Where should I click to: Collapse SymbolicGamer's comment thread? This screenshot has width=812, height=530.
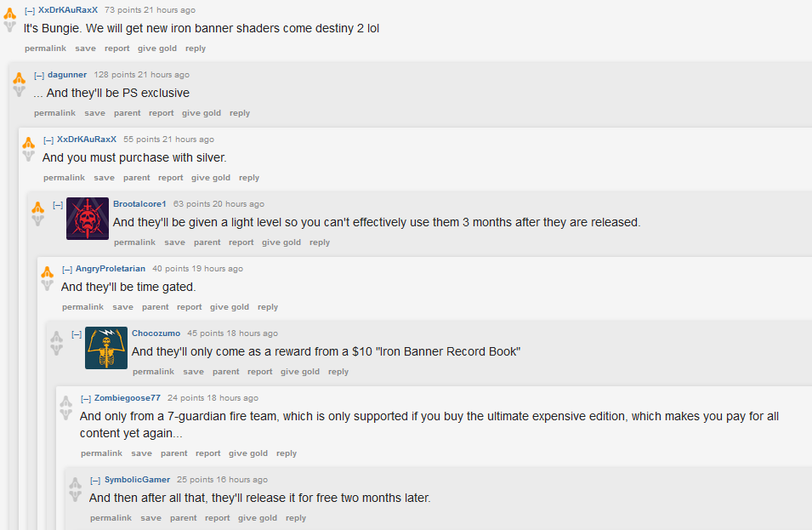pos(95,480)
